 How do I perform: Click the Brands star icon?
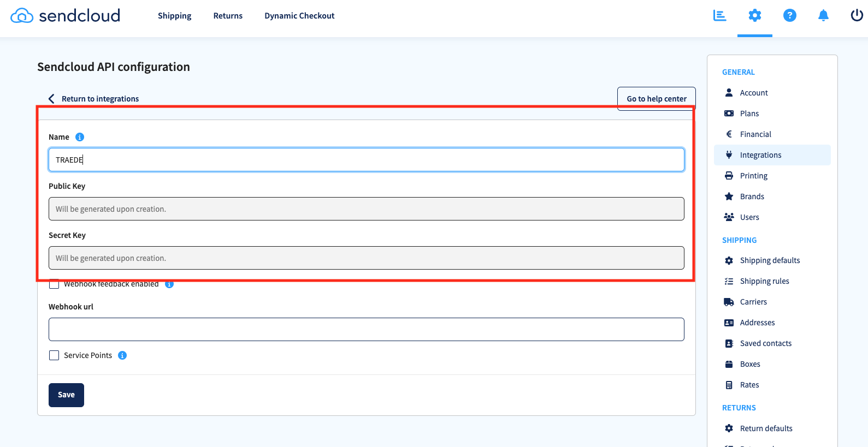729,196
